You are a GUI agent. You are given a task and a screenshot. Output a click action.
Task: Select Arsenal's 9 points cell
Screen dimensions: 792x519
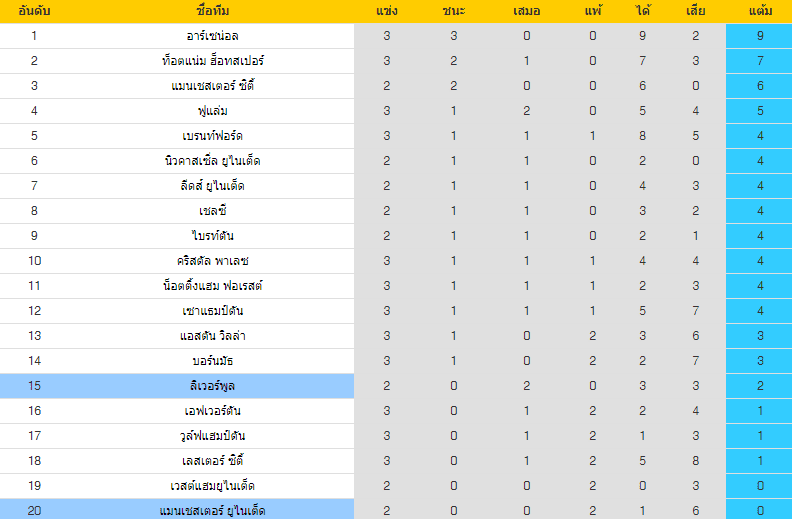[x=759, y=36]
